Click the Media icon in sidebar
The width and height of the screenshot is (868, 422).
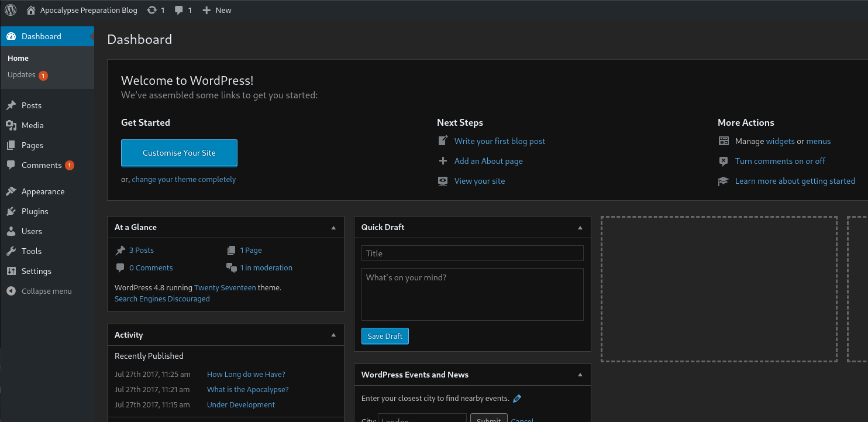pos(11,125)
